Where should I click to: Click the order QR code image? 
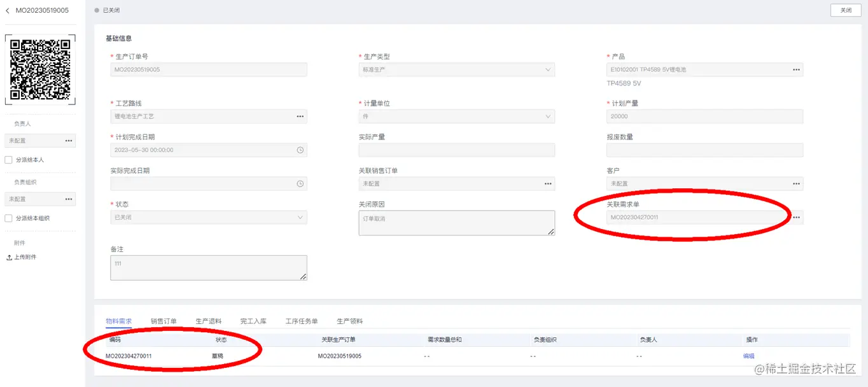(40, 70)
